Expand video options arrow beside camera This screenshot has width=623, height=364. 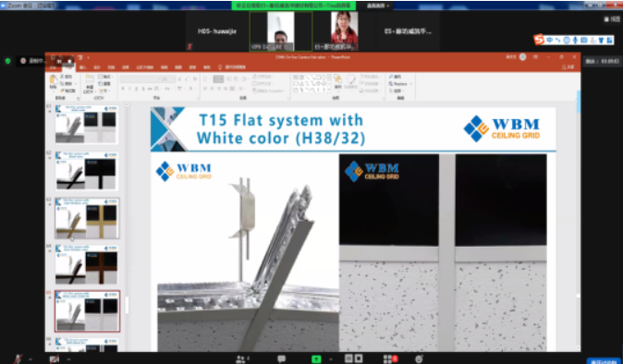point(68,359)
